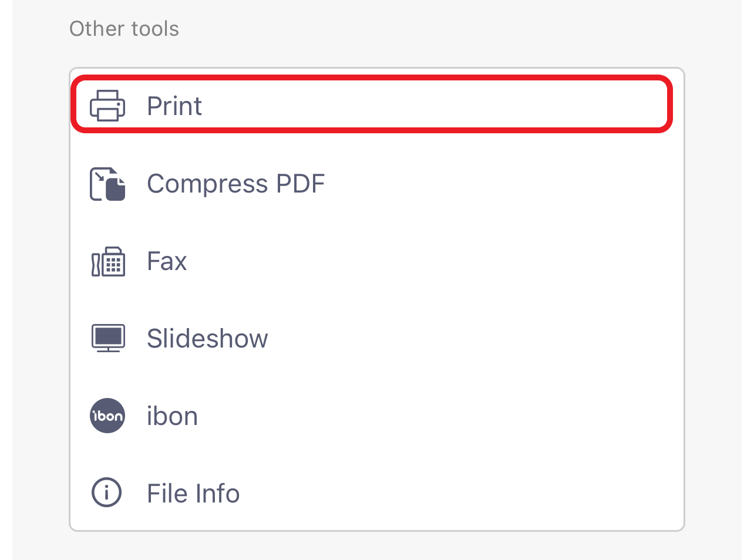Select the Print text label
Viewport: 754px width, 560px height.
[174, 106]
